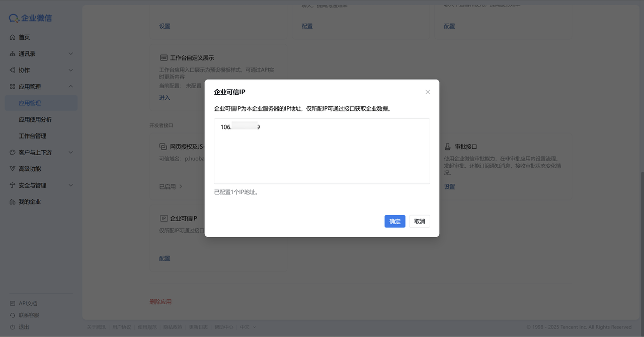Click the 我的企业 building icon
Image resolution: width=644 pixels, height=337 pixels.
(13, 201)
